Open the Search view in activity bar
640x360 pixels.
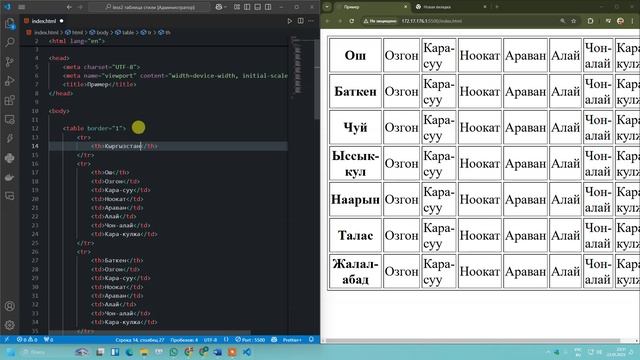click(x=9, y=42)
